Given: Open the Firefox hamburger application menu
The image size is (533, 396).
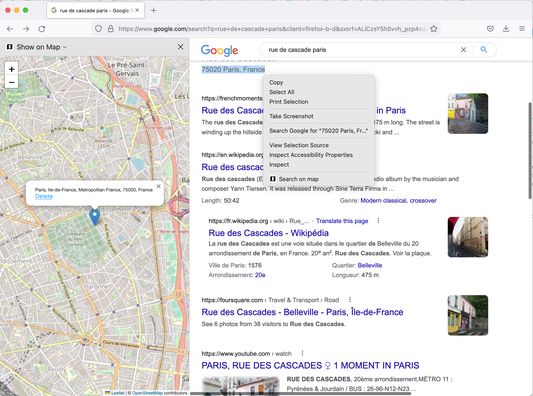Looking at the screenshot, I should [x=522, y=29].
